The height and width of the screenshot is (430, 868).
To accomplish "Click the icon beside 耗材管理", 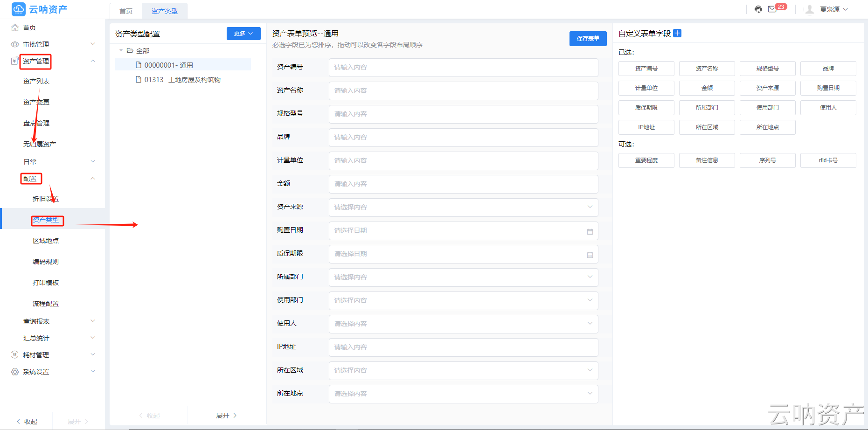I will tap(15, 355).
